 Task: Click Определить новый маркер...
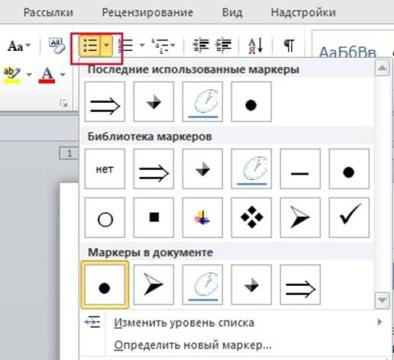point(193,345)
